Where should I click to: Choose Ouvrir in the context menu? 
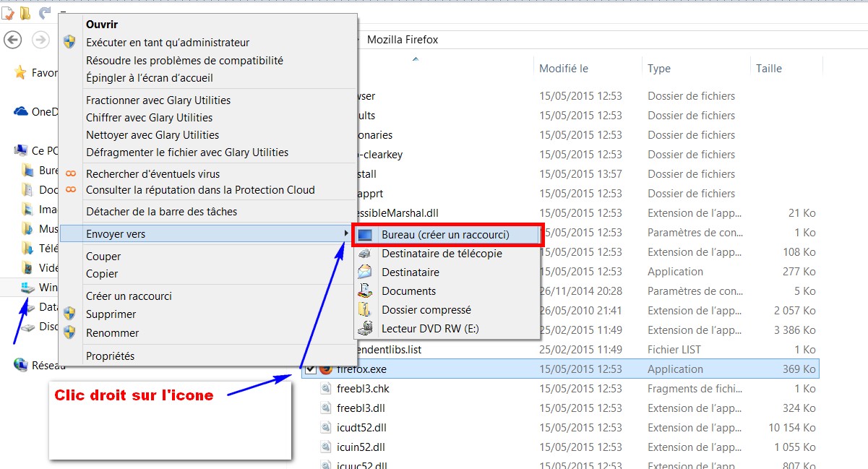pos(102,25)
